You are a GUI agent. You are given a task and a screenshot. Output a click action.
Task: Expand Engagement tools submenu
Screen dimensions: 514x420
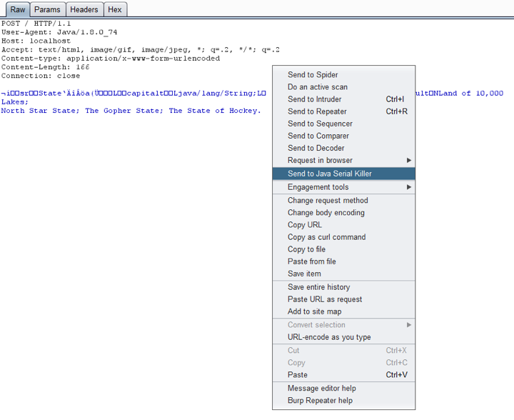tap(318, 187)
